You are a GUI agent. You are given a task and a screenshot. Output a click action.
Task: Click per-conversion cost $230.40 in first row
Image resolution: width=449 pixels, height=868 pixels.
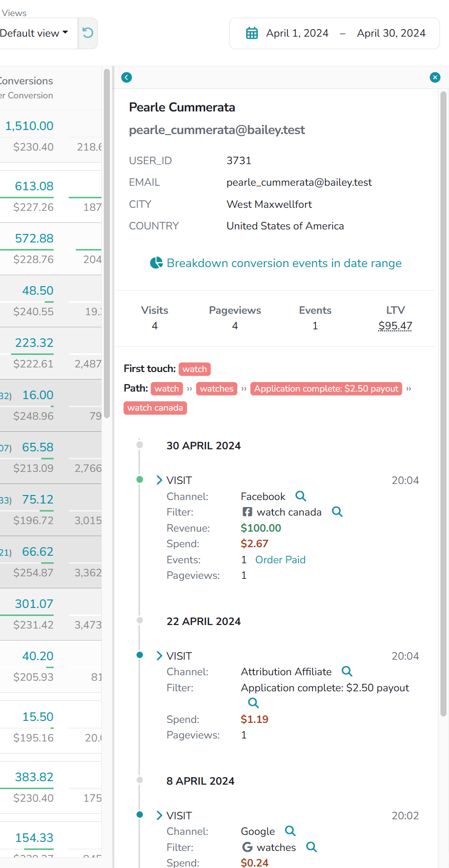(x=33, y=147)
